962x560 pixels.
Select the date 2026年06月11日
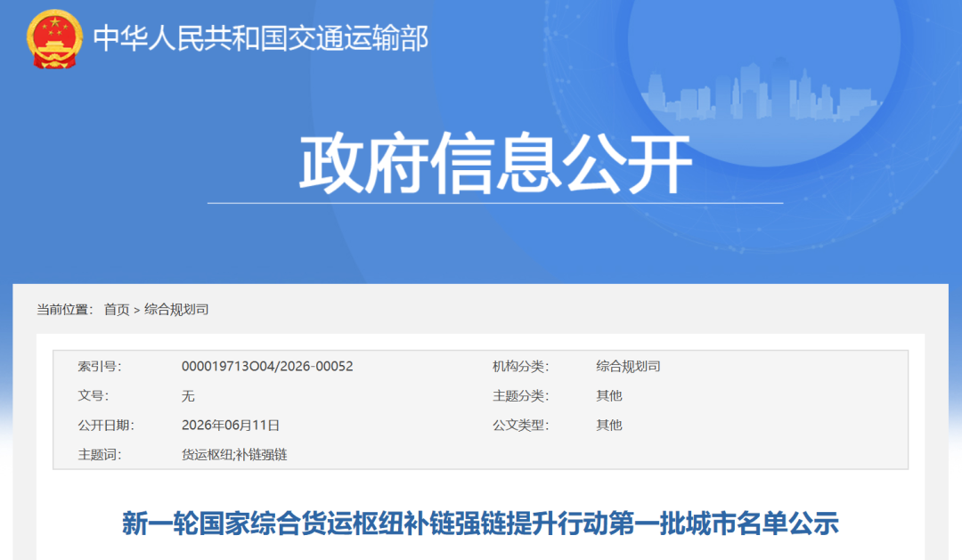tap(231, 425)
